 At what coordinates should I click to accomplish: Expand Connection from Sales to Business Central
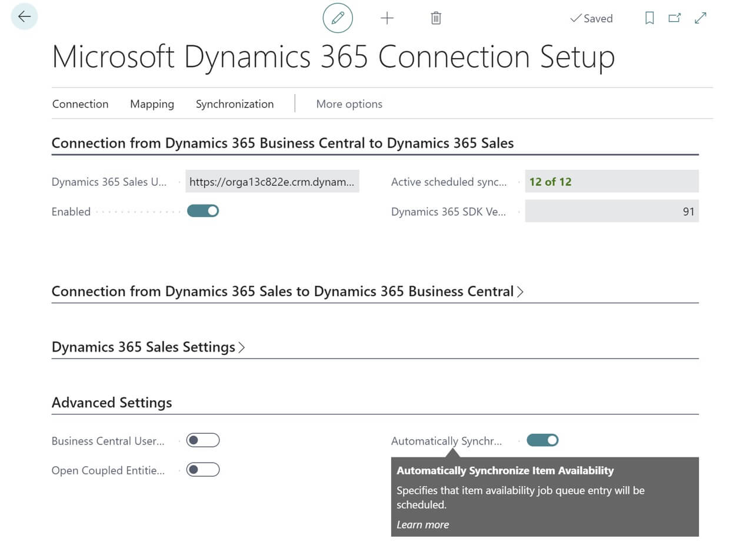[288, 292]
